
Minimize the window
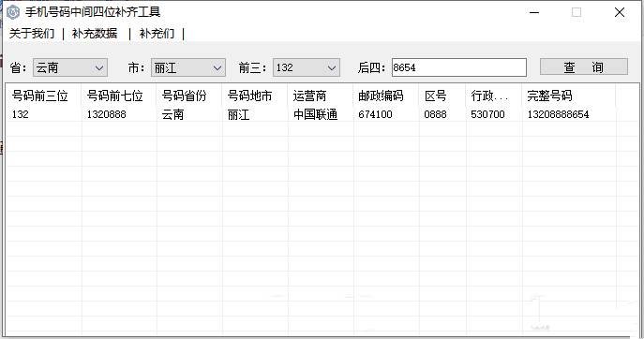(x=534, y=12)
